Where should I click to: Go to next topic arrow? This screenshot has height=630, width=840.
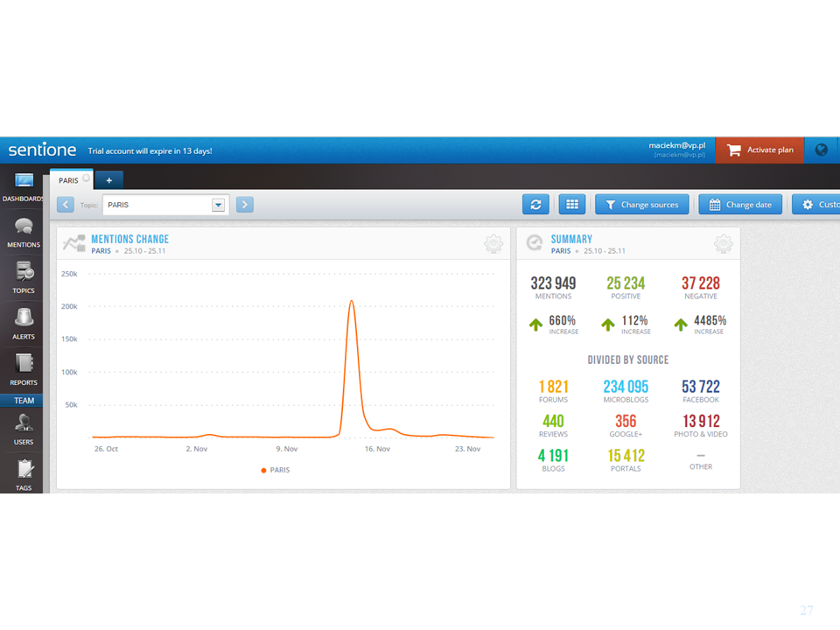(x=245, y=204)
